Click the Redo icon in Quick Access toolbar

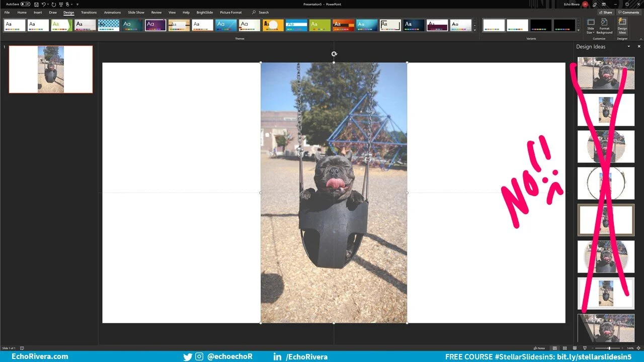click(54, 4)
